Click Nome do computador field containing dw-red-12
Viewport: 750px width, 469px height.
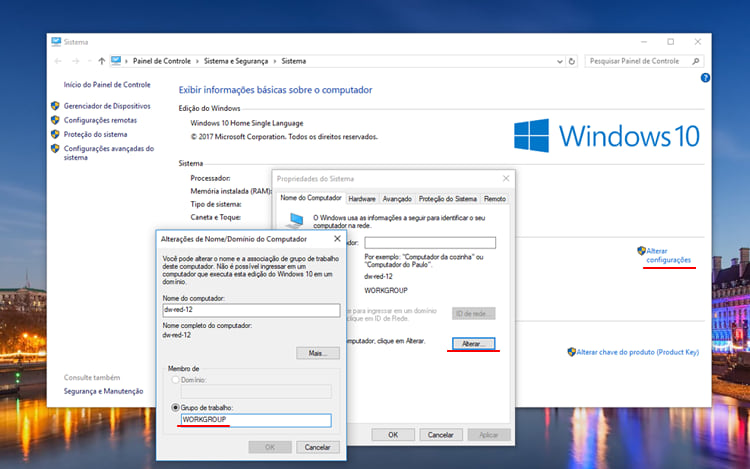click(251, 310)
